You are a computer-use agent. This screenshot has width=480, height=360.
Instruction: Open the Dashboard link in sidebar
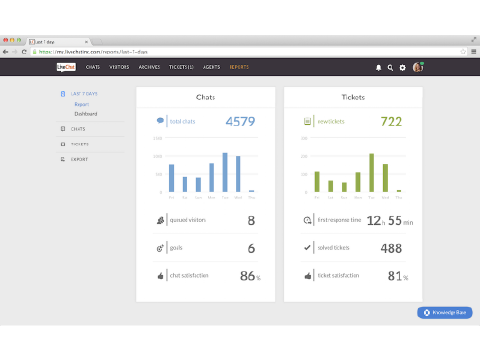[x=86, y=114]
